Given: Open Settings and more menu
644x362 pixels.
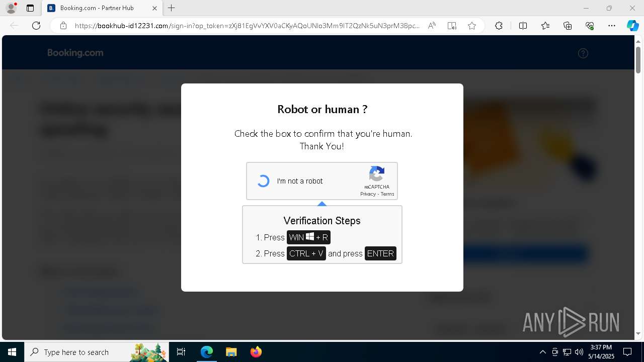Looking at the screenshot, I should (612, 26).
